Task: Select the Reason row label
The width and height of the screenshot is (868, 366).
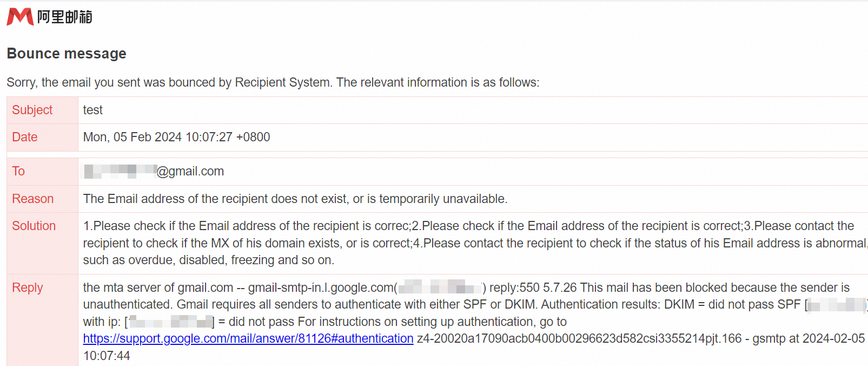Action: pyautogui.click(x=33, y=199)
